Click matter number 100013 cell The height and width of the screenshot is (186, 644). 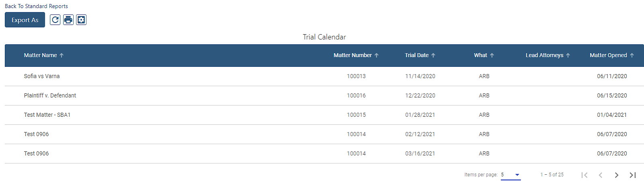click(x=356, y=76)
